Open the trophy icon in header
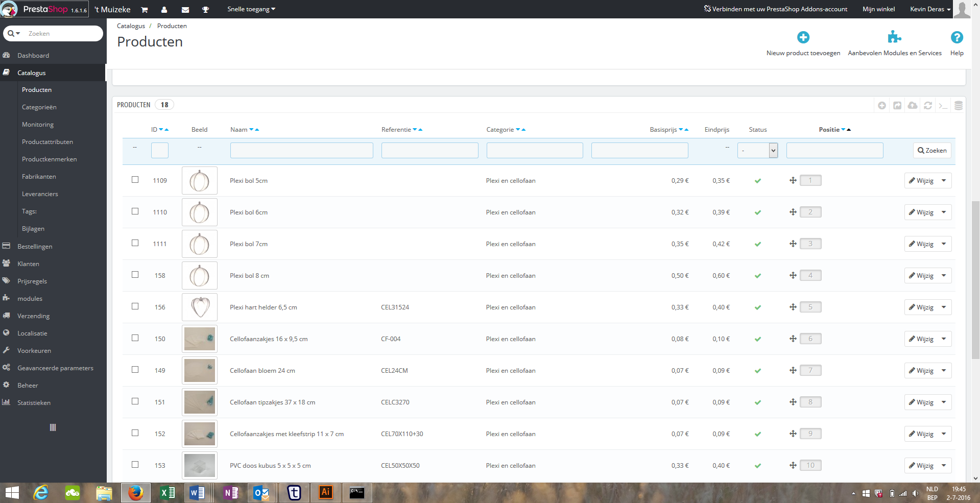This screenshot has width=980, height=503. click(x=205, y=10)
